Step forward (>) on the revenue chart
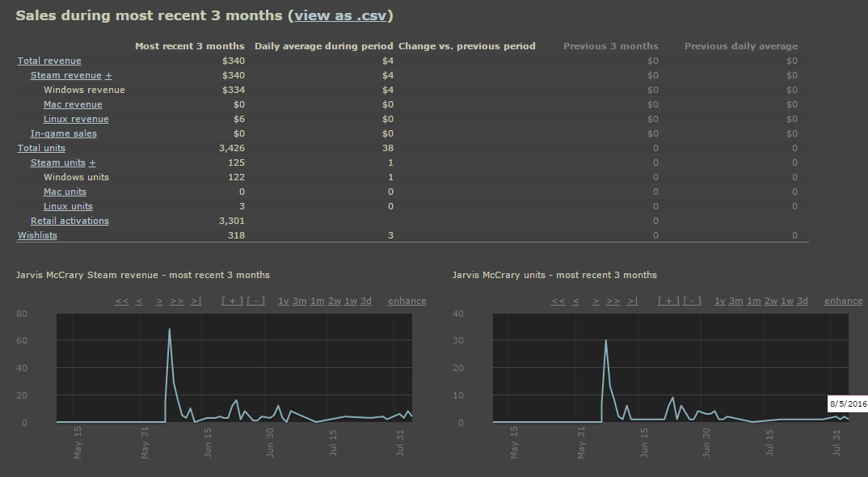This screenshot has width=868, height=477. (x=159, y=301)
